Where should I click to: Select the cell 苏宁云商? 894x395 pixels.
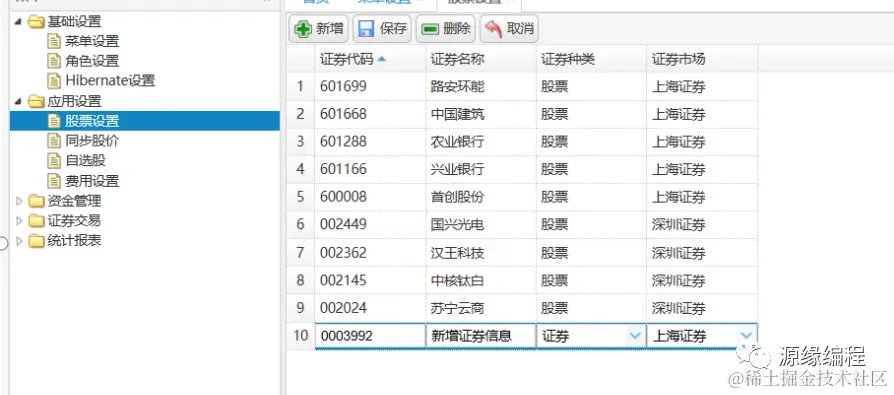(x=481, y=308)
